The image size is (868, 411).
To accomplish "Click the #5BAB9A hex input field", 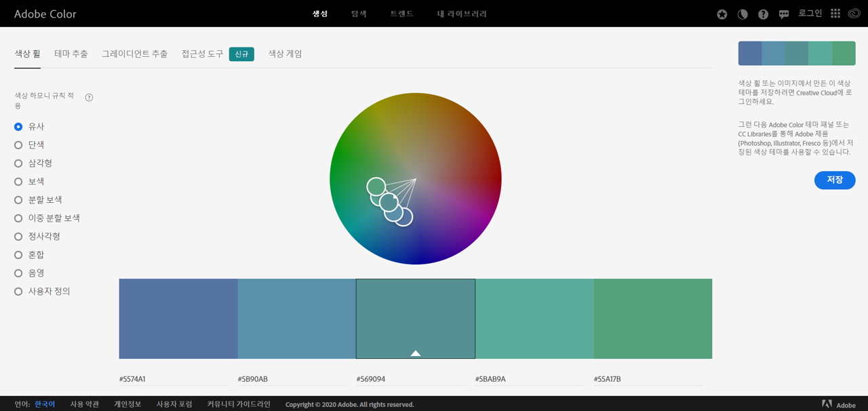I will click(530, 379).
